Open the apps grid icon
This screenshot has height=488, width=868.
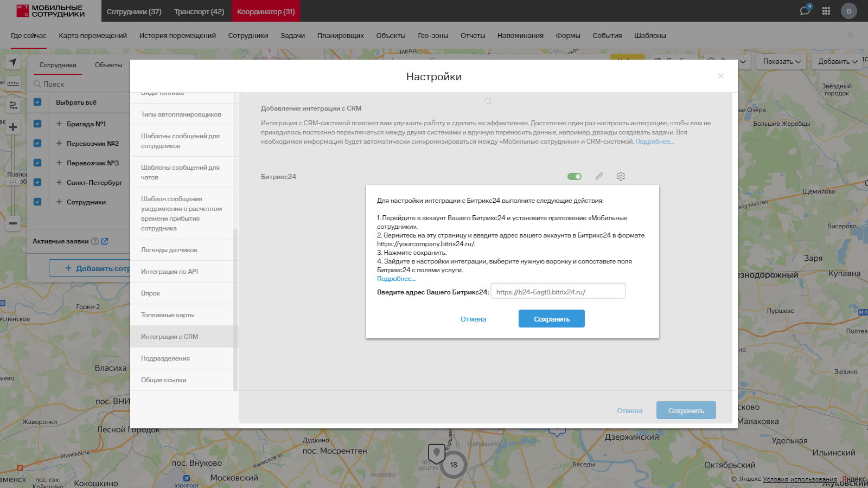pyautogui.click(x=826, y=11)
